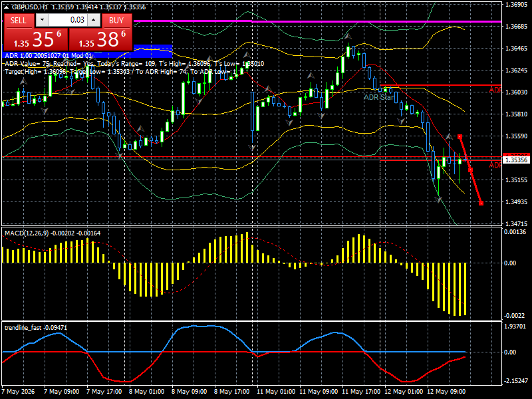Click the '11 May 17:00' time label
The image size is (532, 399).
[x=361, y=391]
